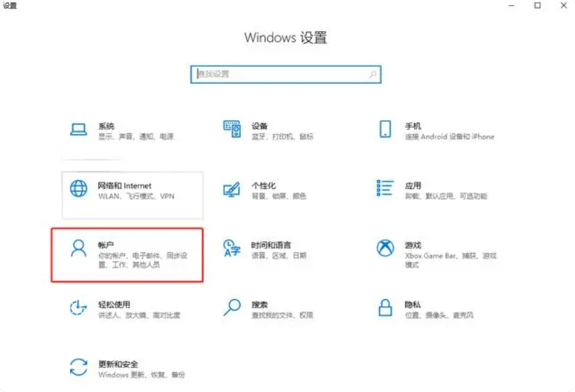Select the 游戏 category title
This screenshot has width=575, height=392.
413,245
